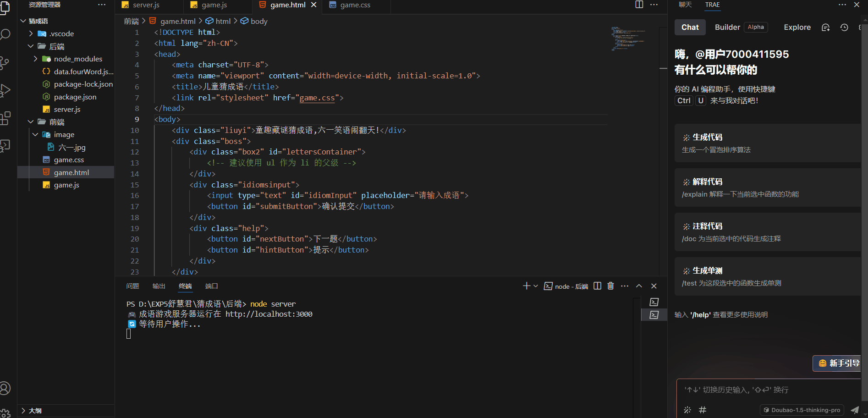Open the new terminal profile dropdown
This screenshot has height=418, width=868.
535,286
